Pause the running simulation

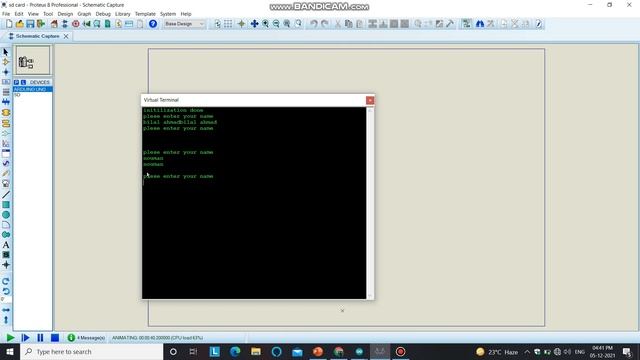coord(40,338)
